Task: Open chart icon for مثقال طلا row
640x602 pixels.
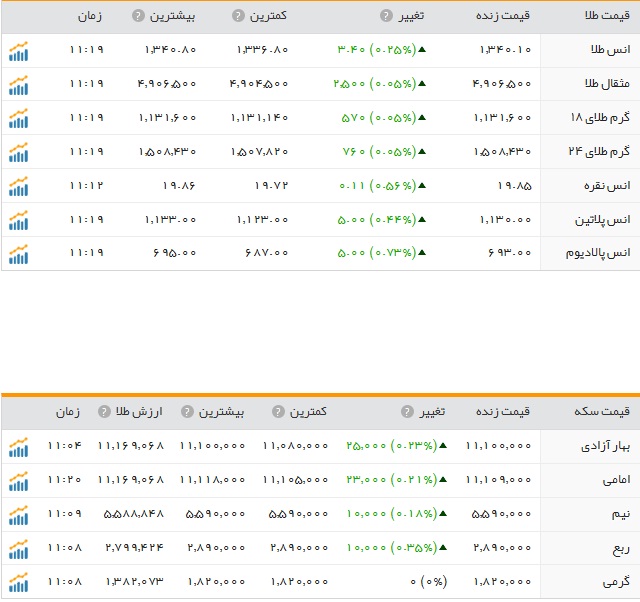Action: point(18,85)
